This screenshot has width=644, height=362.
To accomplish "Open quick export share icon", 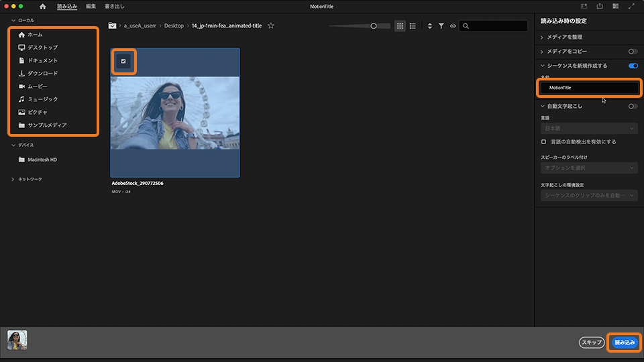I will coord(600,6).
